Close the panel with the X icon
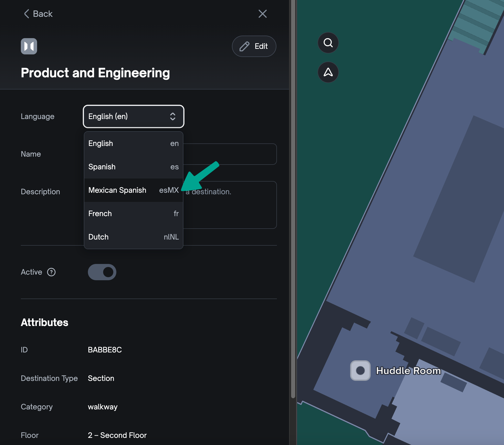504x445 pixels. click(x=262, y=14)
